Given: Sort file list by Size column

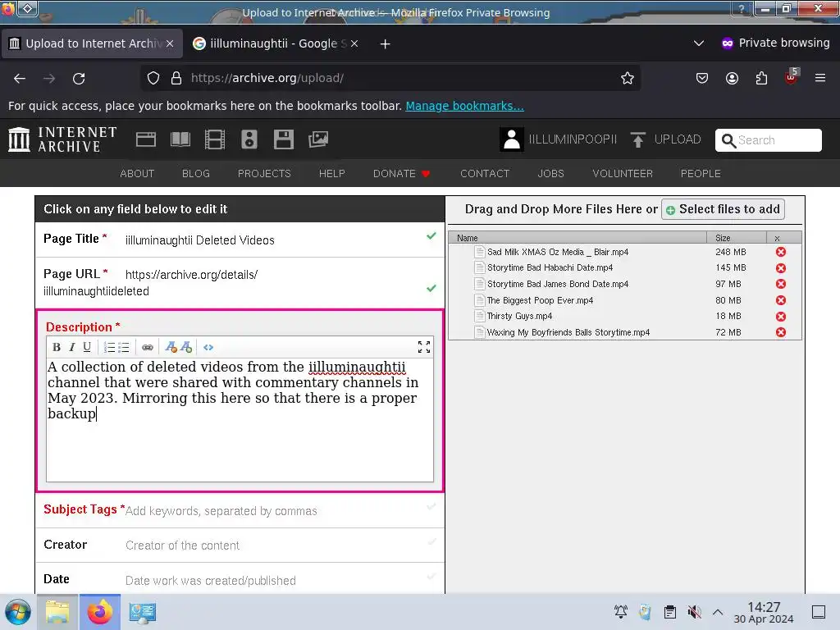Looking at the screenshot, I should [x=737, y=238].
